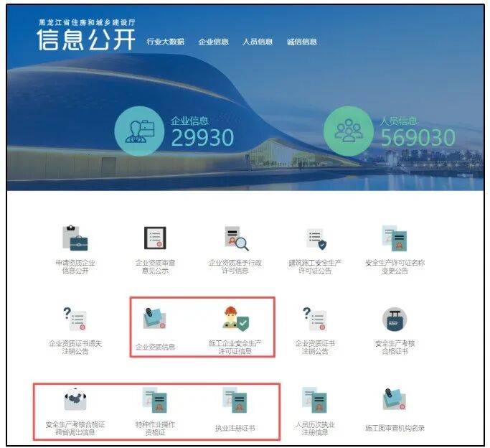Open the 申请资质企业信息公开 clipboard-briefcase icon

click(75, 238)
